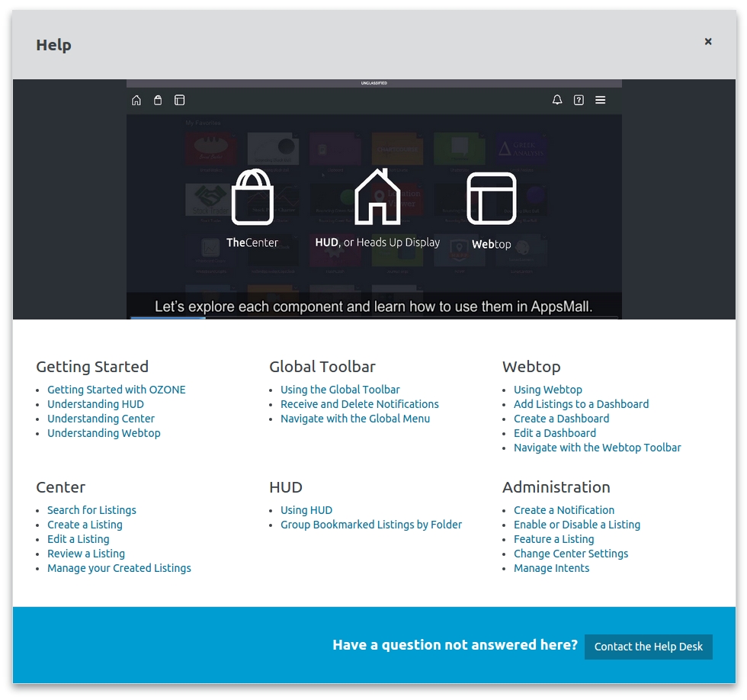The width and height of the screenshot is (747, 700).
Task: Open Group Bookmarked Listings by Folder
Action: 371,525
